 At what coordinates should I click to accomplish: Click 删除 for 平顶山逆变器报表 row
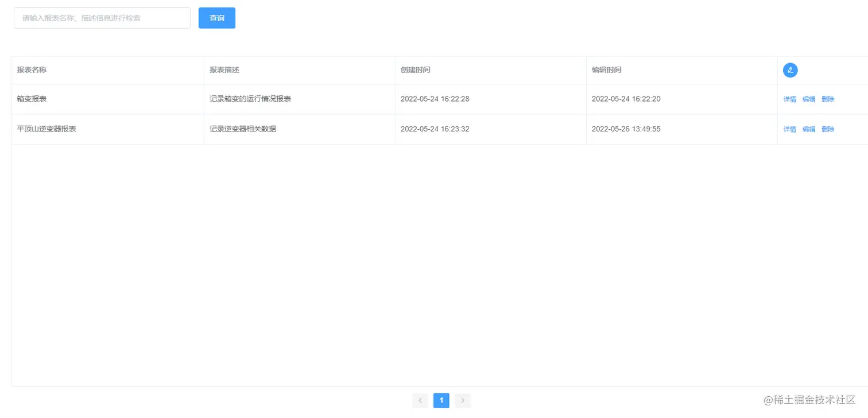828,129
